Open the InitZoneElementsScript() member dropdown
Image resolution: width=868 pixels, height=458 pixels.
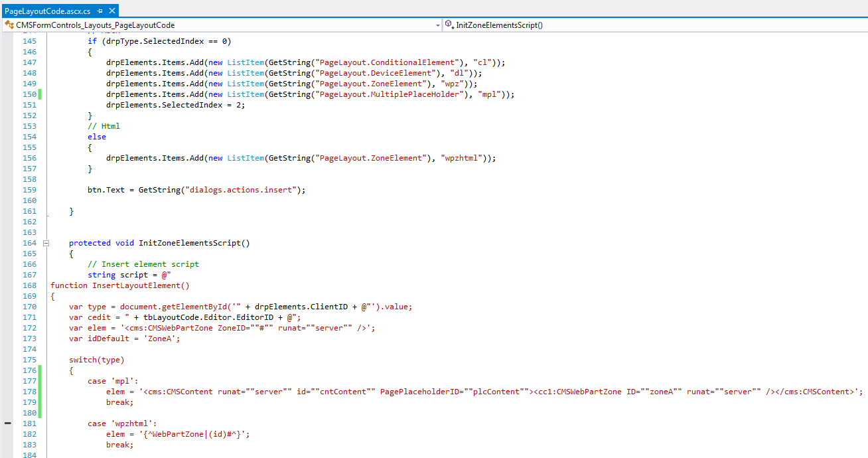coord(657,25)
